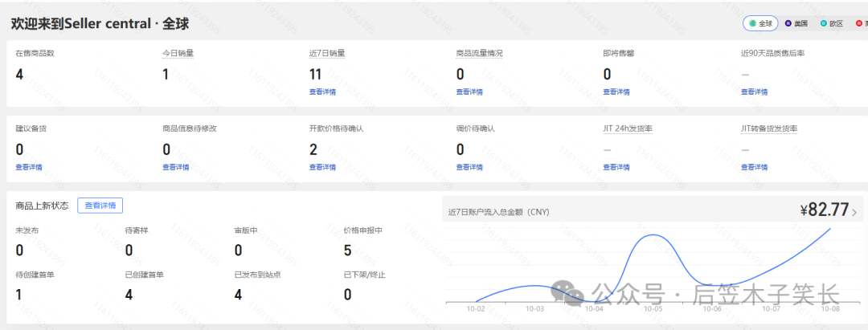Click the 10-02 date on chart axis
The height and width of the screenshot is (330, 868).
(476, 309)
